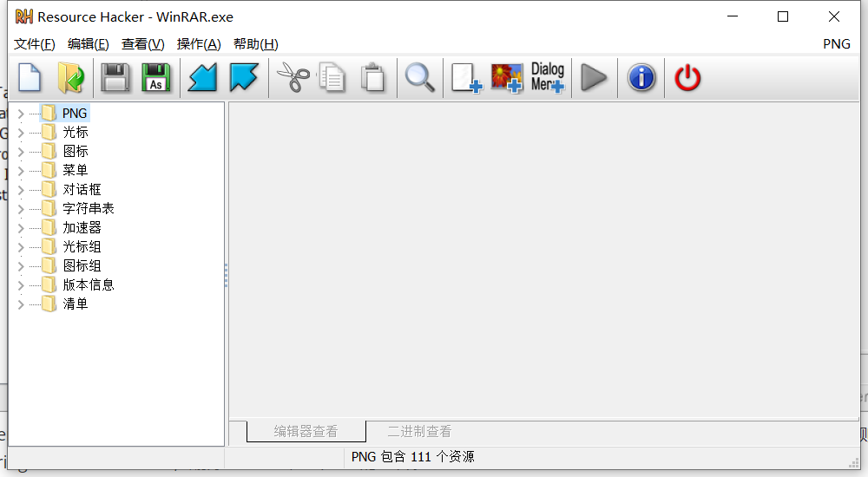Compile script with the grey play arrow
The width and height of the screenshot is (868, 477).
click(x=594, y=77)
